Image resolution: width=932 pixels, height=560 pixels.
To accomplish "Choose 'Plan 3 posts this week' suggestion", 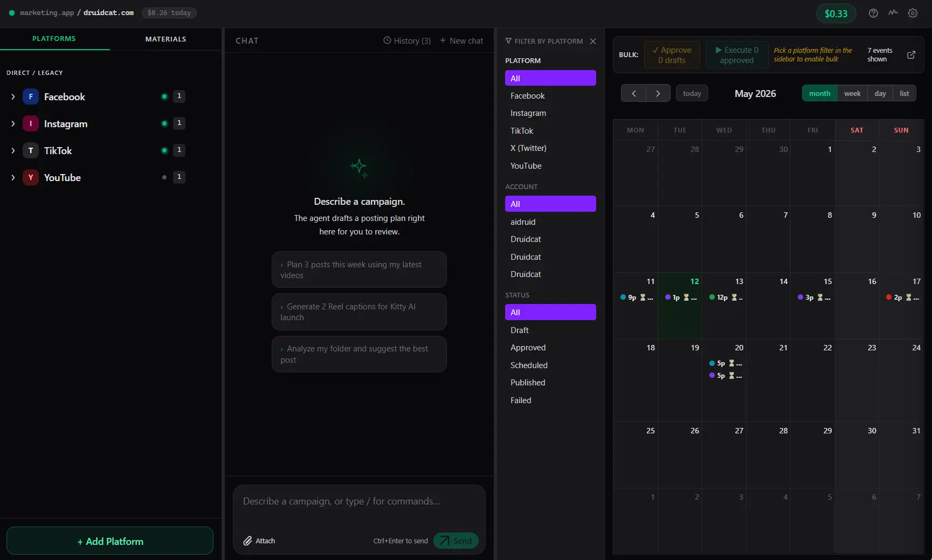I will pos(359,269).
